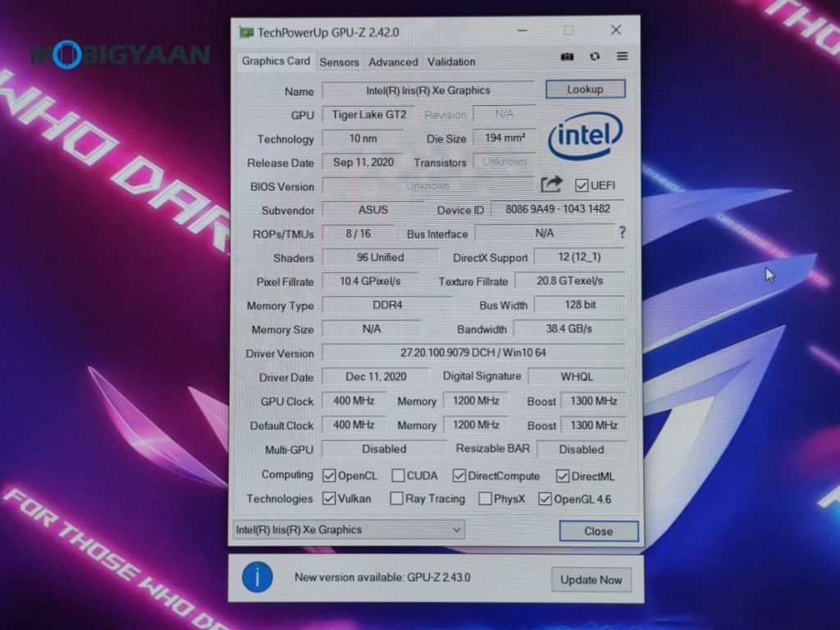
Task: Click the Resizable BAR field Disabled
Action: tap(582, 449)
